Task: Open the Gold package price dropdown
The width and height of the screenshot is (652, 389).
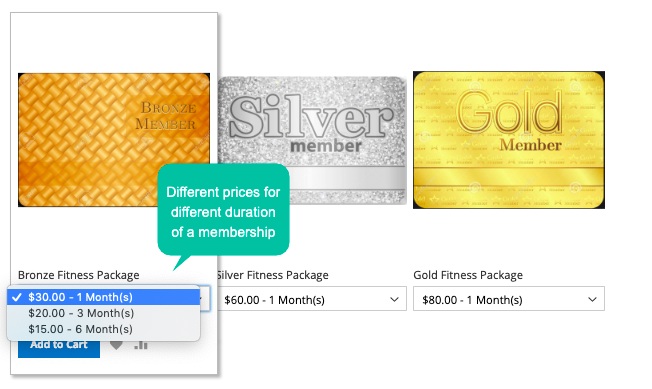Action: point(509,299)
